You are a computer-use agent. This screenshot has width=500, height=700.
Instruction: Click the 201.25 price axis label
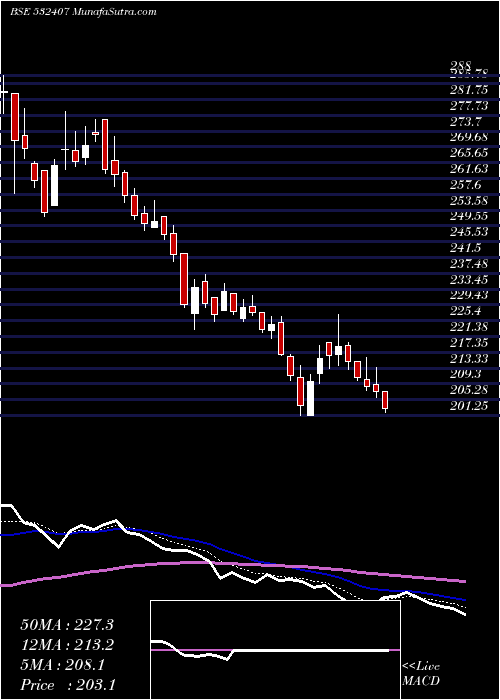[x=469, y=404]
